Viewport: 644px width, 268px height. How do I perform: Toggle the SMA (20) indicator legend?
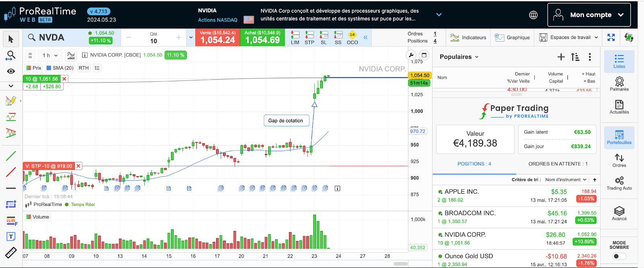(60, 68)
